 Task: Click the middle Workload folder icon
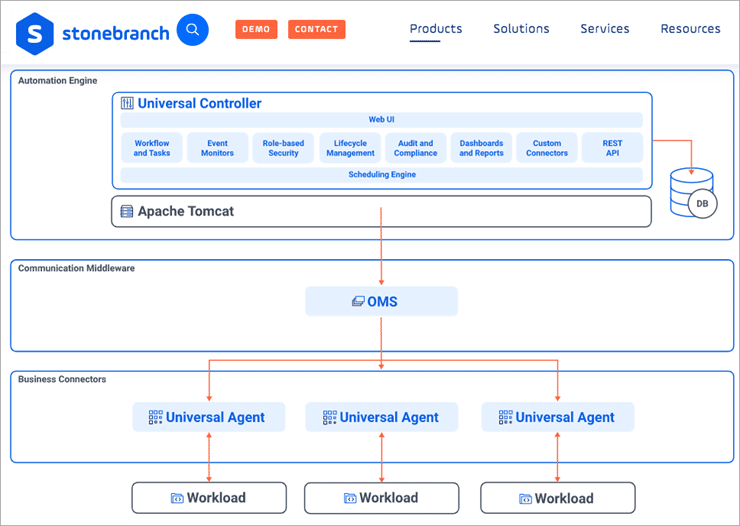tap(350, 498)
